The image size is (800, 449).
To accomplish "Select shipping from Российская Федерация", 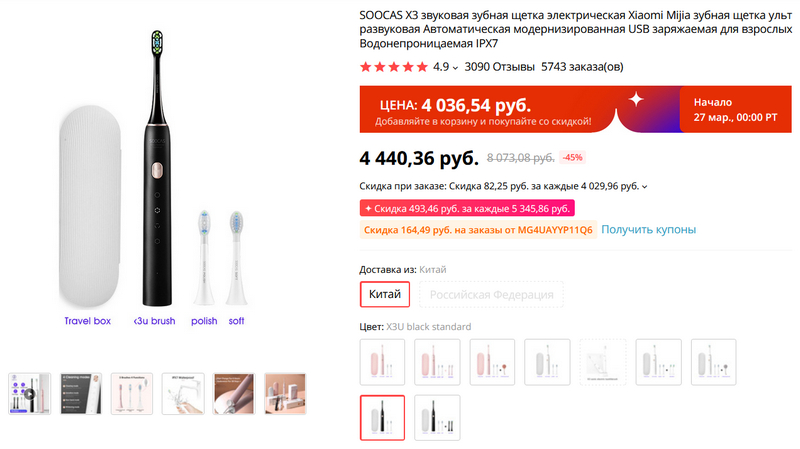I will 491,295.
